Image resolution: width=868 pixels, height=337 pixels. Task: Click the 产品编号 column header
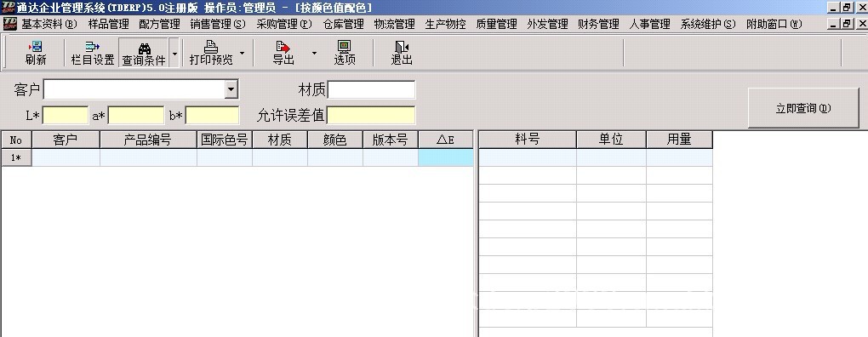148,140
